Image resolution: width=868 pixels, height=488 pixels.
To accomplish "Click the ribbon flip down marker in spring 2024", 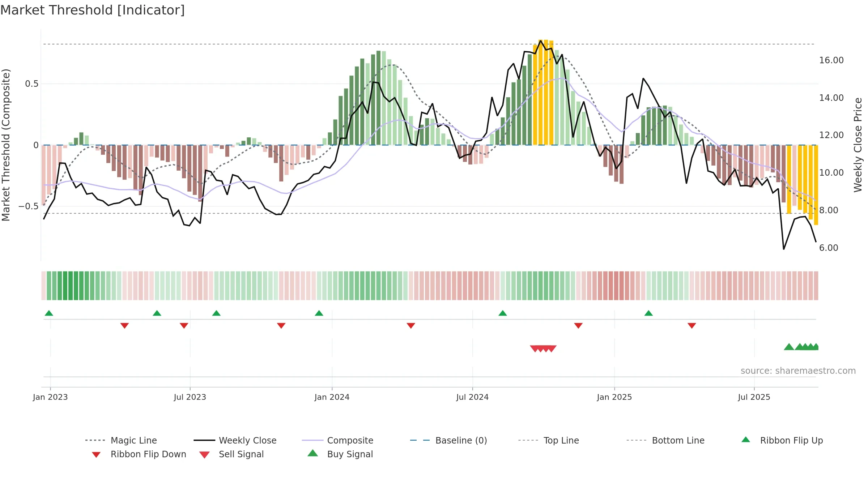I will point(411,326).
